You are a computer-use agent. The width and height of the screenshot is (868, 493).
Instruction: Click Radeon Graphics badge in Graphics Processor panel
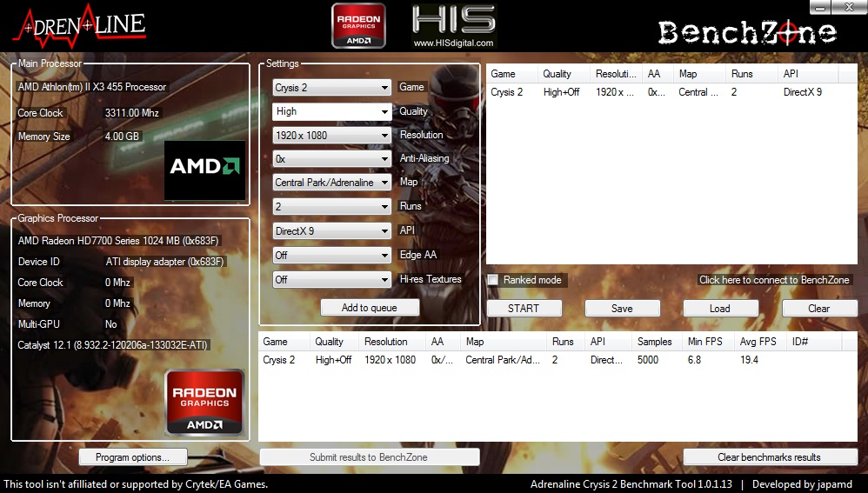point(205,403)
